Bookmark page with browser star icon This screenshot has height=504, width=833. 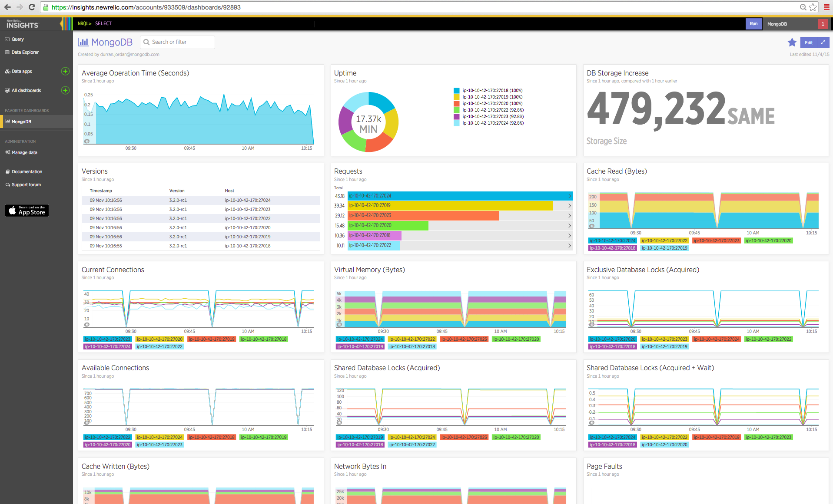tap(813, 7)
